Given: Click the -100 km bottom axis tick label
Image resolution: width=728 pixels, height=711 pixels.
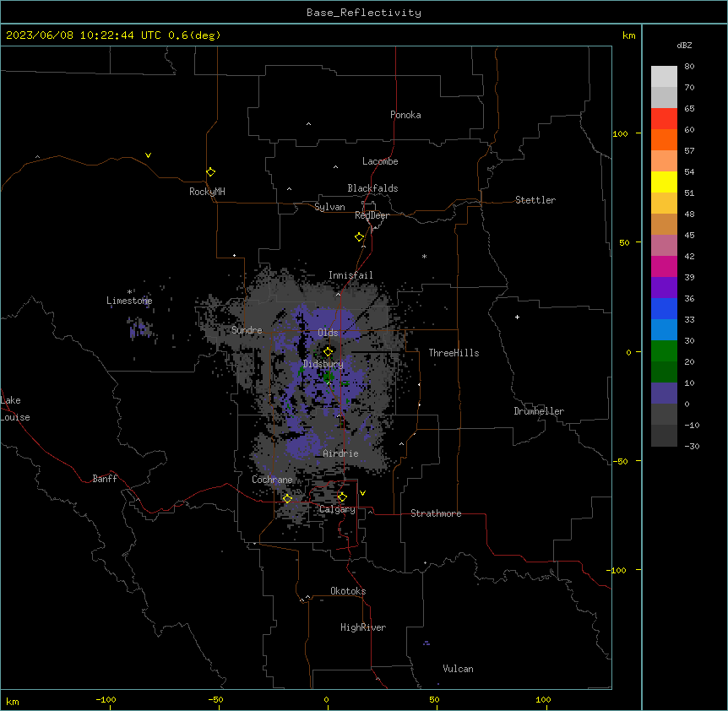Looking at the screenshot, I should pyautogui.click(x=106, y=699).
